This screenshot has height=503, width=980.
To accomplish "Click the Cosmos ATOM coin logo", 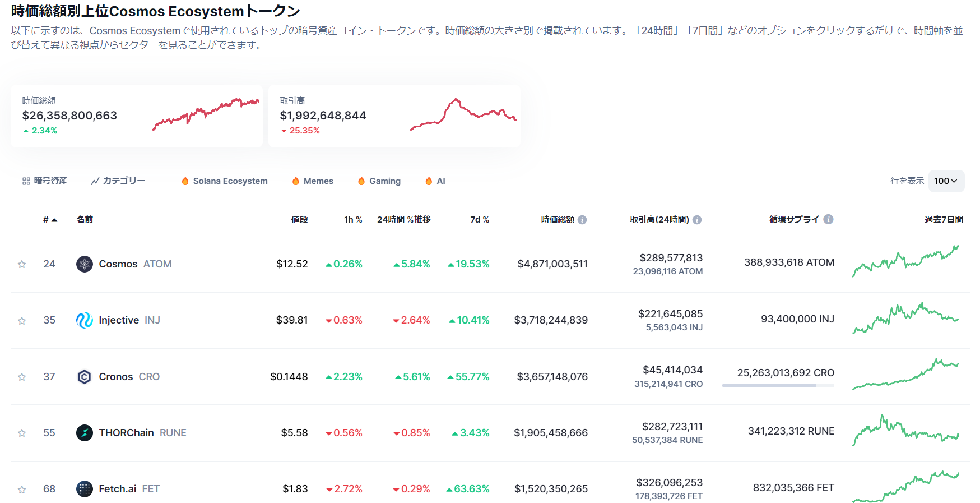I will coord(84,264).
